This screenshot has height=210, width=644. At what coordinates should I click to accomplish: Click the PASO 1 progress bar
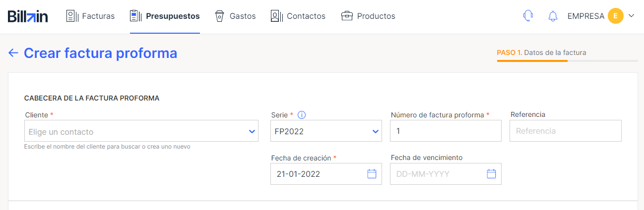(x=567, y=61)
